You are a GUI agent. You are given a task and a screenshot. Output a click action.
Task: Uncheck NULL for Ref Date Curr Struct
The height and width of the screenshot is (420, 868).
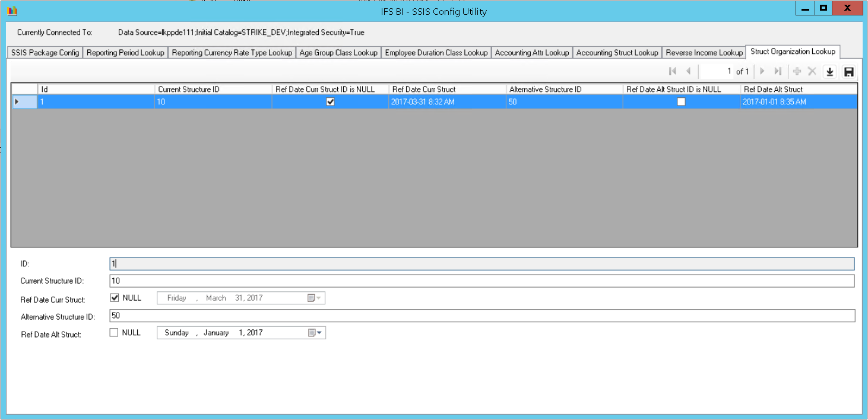[115, 298]
